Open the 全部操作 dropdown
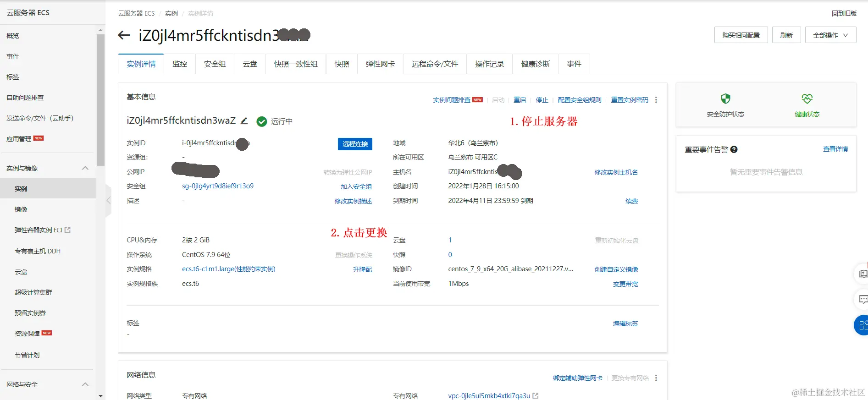Viewport: 868px width, 400px height. point(831,35)
